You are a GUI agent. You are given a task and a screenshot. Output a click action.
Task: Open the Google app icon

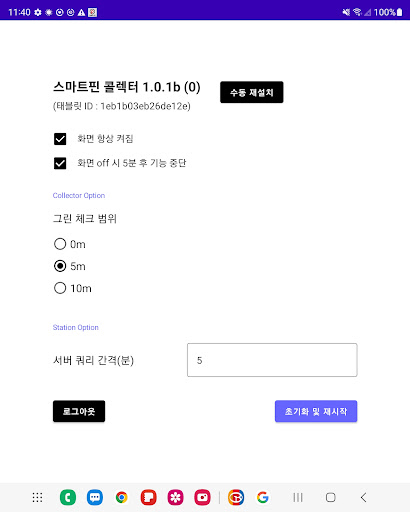[x=263, y=497]
